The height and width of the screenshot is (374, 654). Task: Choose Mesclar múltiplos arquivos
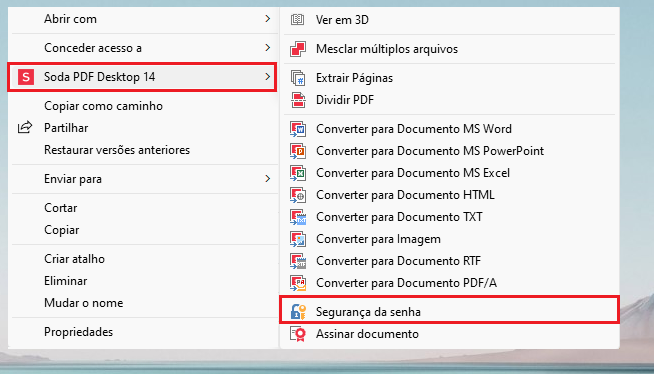pos(450,49)
